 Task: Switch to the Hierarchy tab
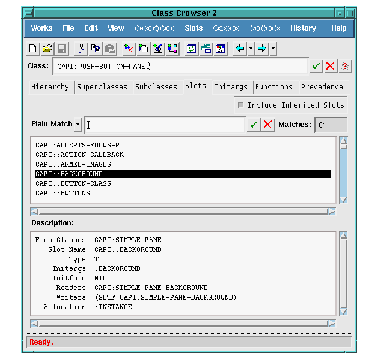(50, 87)
